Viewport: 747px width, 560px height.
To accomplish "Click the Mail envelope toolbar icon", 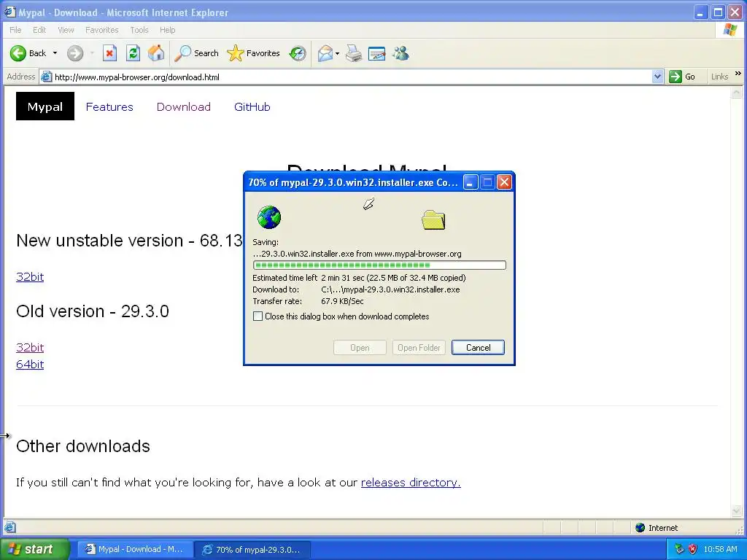I will (325, 53).
